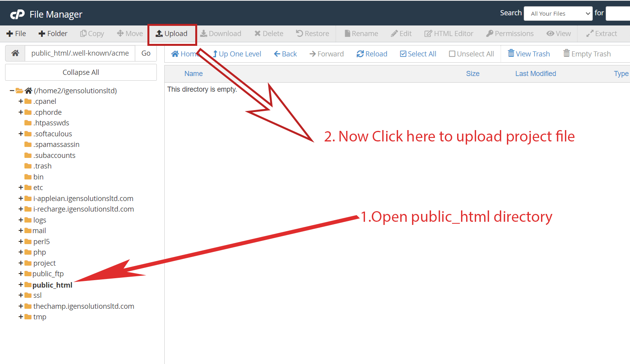
Task: Expand the .cpanel folder node
Action: 21,101
